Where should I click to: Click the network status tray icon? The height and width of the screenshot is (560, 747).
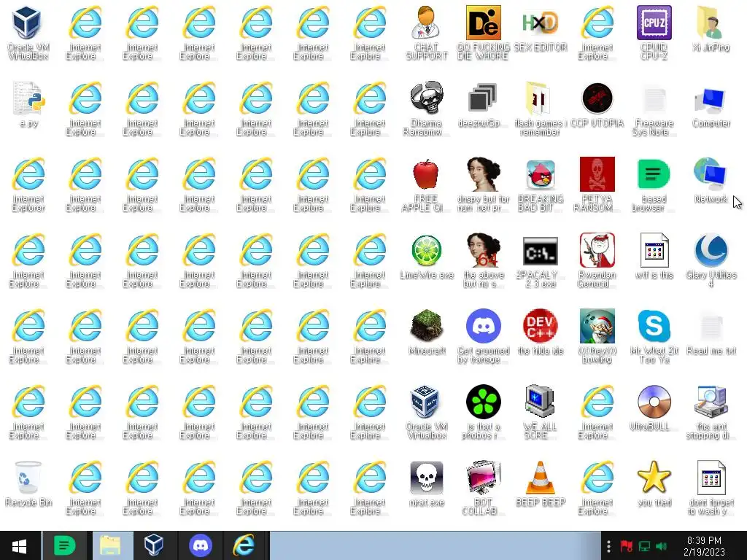644,545
